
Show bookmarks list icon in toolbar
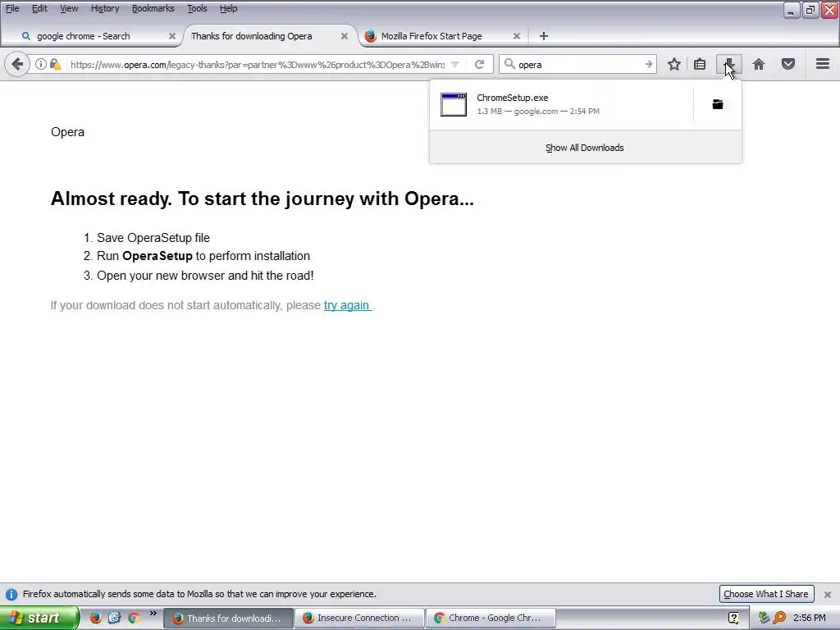[700, 64]
